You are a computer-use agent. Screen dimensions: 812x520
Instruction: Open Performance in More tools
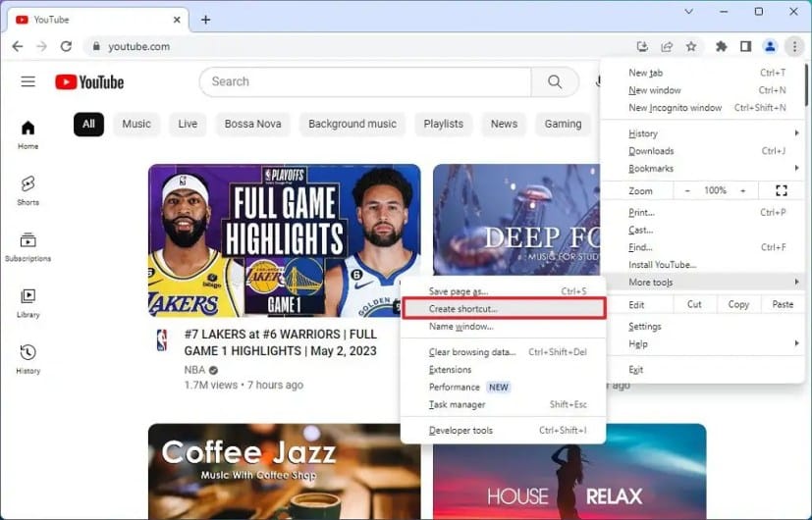(x=504, y=387)
